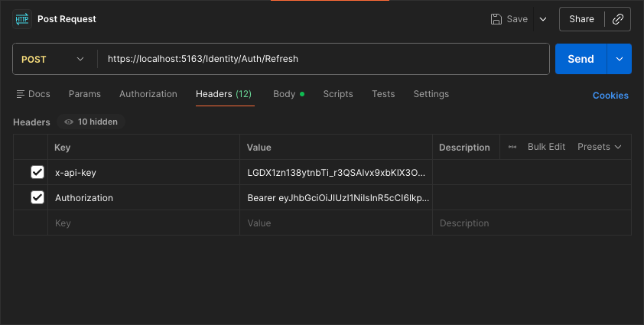
Task: Click the Post Request title
Action: pos(67,19)
